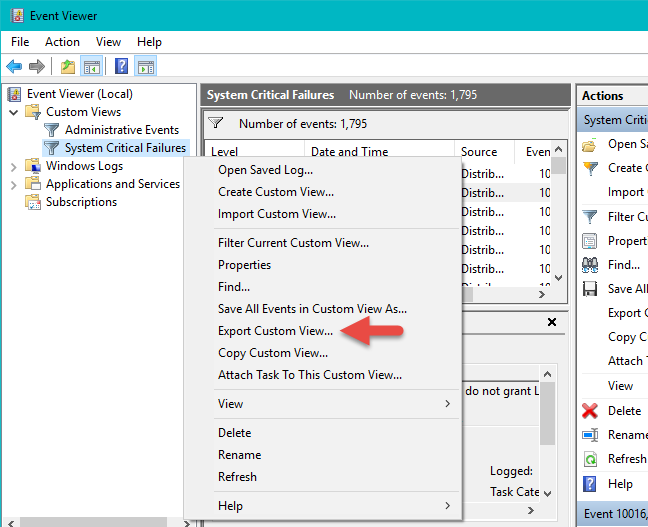Open the blue Help toolbar icon
This screenshot has width=648, height=527.
(x=121, y=66)
